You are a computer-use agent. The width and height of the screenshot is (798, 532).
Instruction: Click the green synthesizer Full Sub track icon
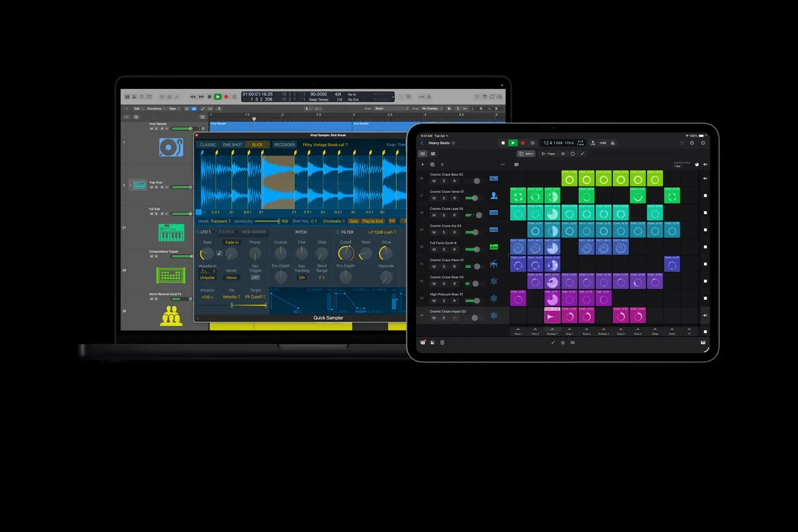[x=171, y=233]
